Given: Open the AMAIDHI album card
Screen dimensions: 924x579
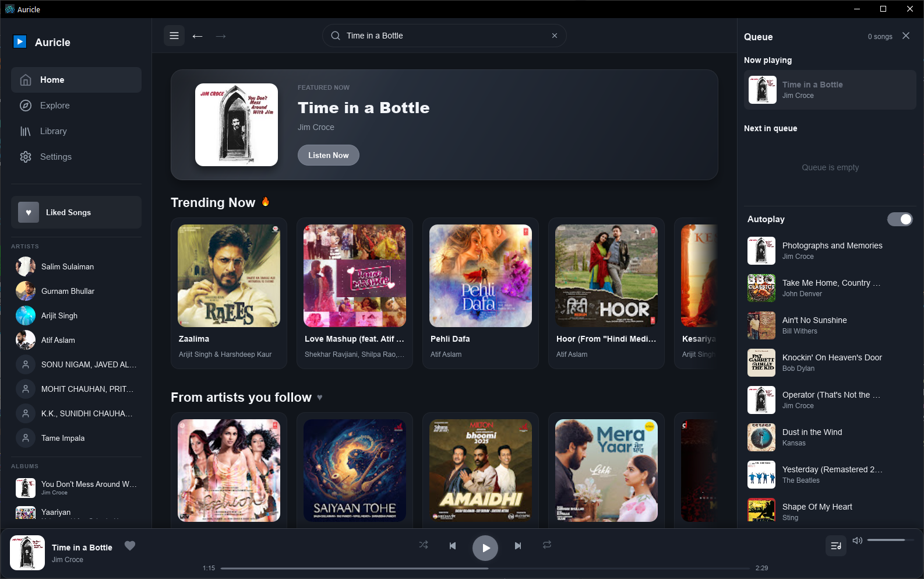Looking at the screenshot, I should coord(481,471).
